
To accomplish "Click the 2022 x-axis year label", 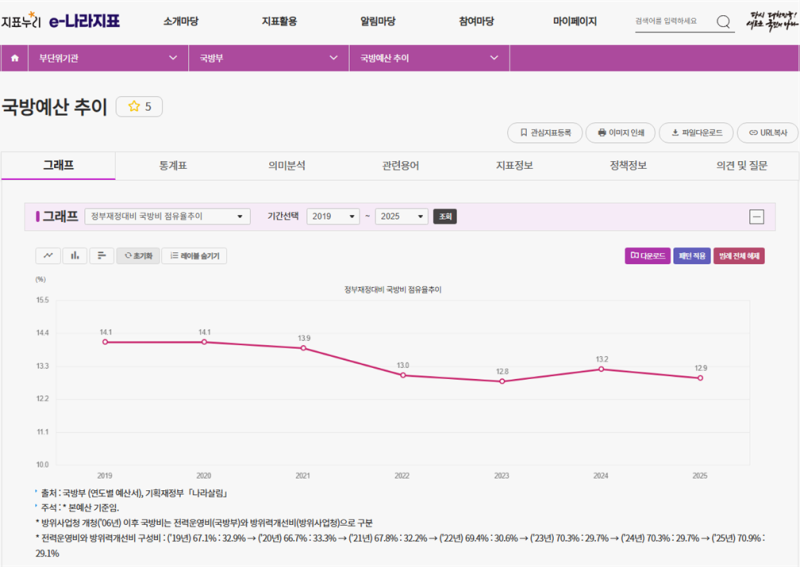I will (402, 476).
